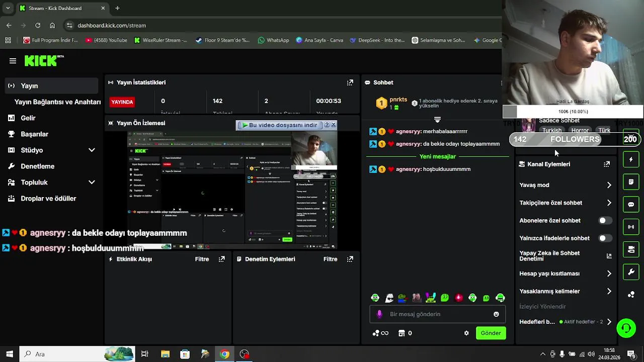Viewport: 644px width, 362px height.
Task: Reload the page in Chrome
Action: (x=38, y=25)
